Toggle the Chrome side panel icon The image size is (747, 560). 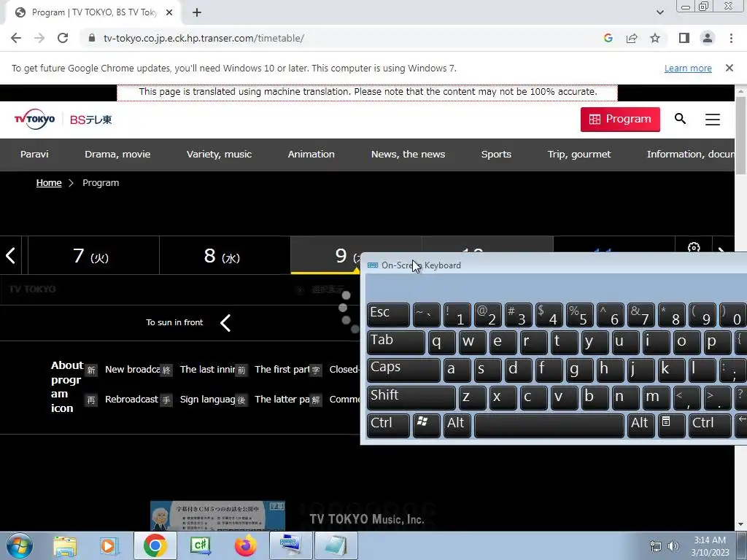(x=684, y=38)
